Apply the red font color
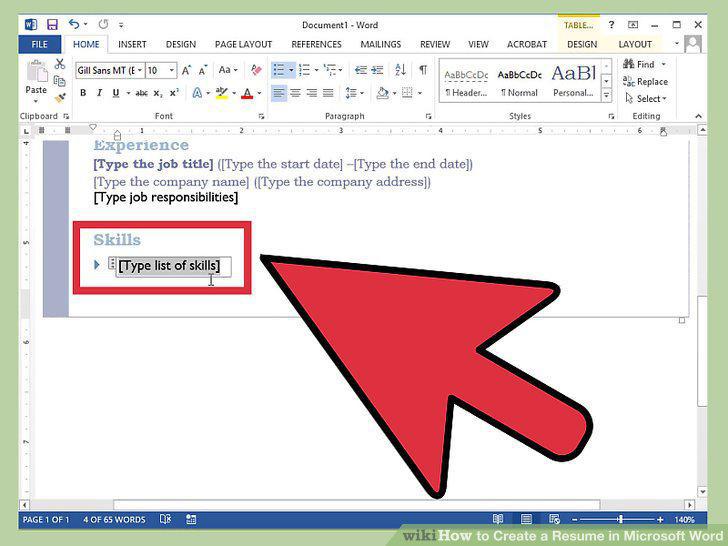Image resolution: width=728 pixels, height=546 pixels. coord(247,93)
